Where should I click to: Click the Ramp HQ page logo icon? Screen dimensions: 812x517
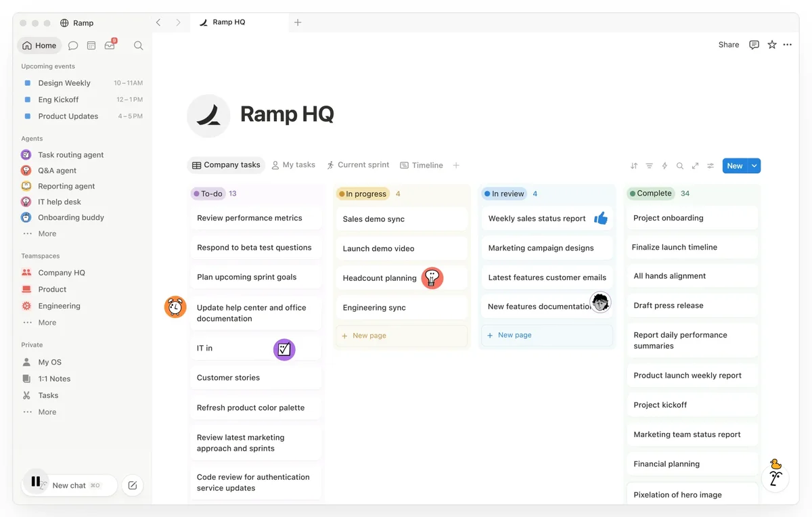point(208,116)
